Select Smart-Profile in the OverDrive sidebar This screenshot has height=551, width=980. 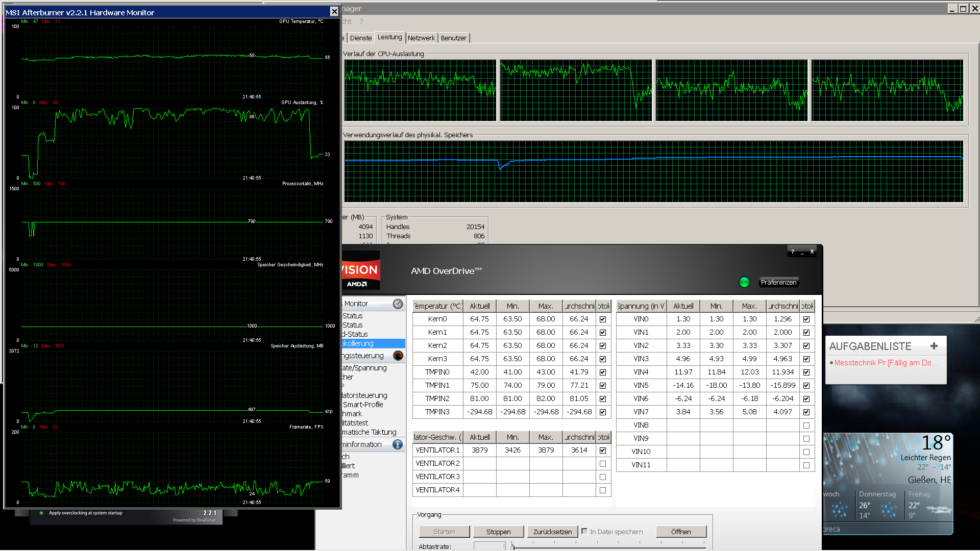[x=363, y=405]
